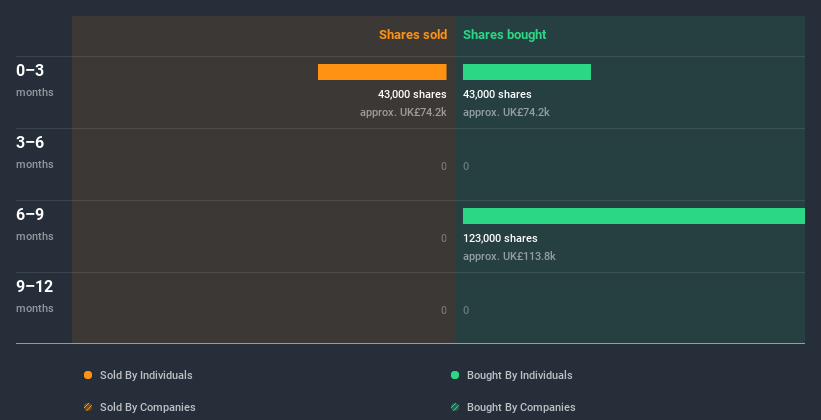Click the 0–3 months row label

click(35, 80)
